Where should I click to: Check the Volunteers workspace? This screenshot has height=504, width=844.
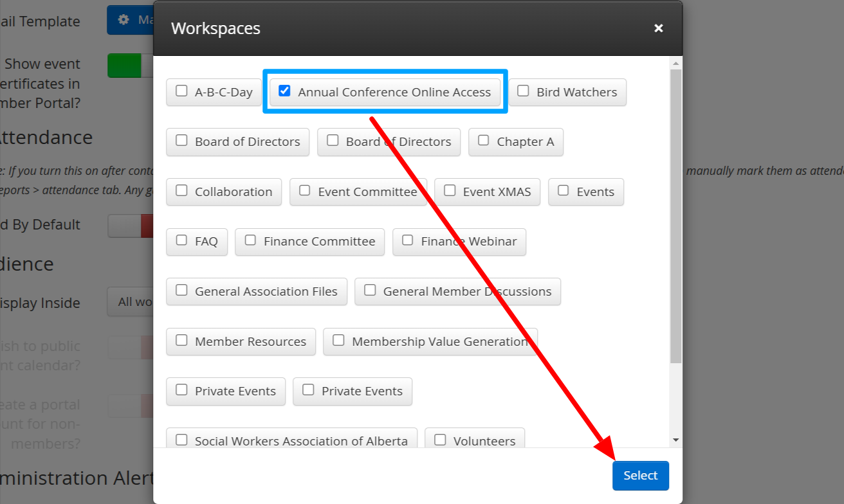point(440,440)
